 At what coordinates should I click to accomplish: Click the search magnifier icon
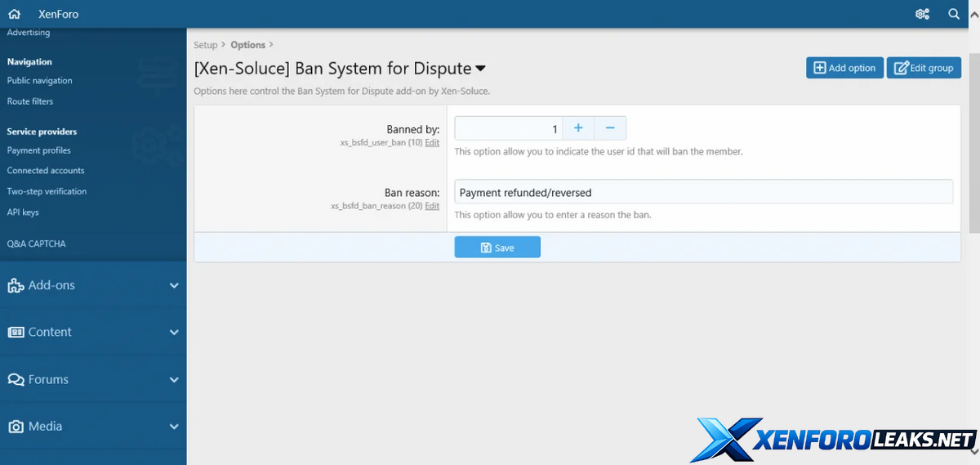pos(954,14)
